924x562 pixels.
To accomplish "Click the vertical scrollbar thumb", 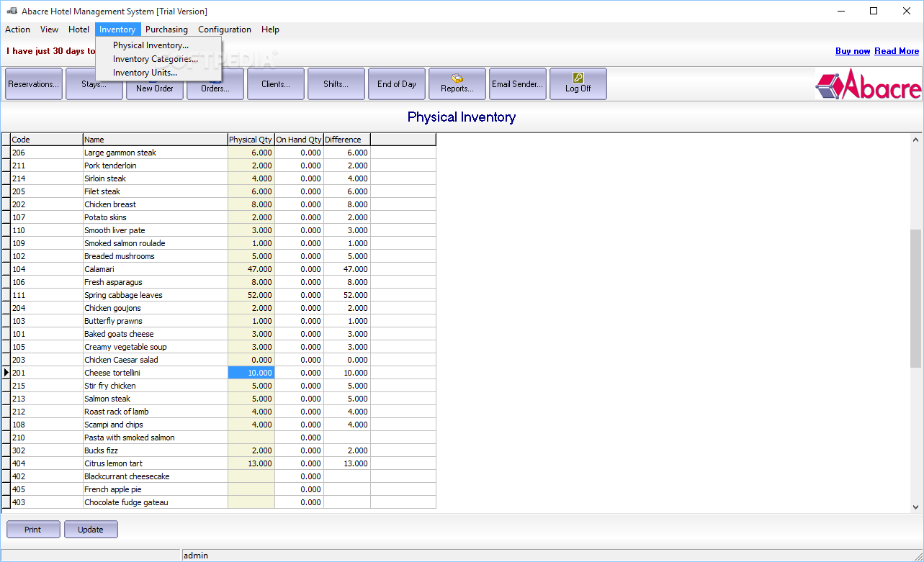I will click(x=916, y=299).
